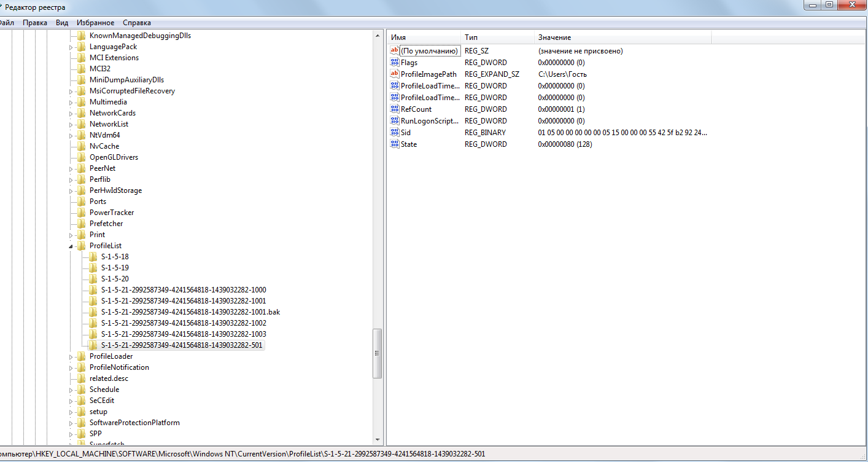
Task: Select the Prefetcher folder icon
Action: point(80,224)
